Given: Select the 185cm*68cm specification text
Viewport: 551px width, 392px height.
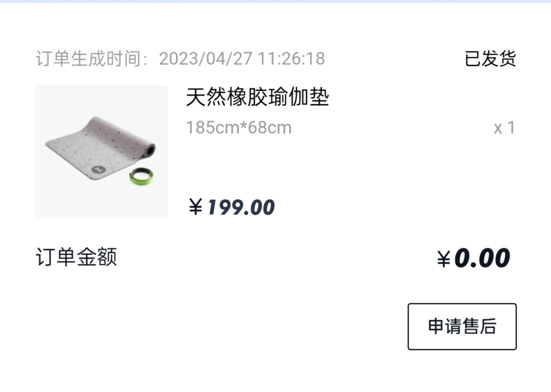Looking at the screenshot, I should click(239, 127).
